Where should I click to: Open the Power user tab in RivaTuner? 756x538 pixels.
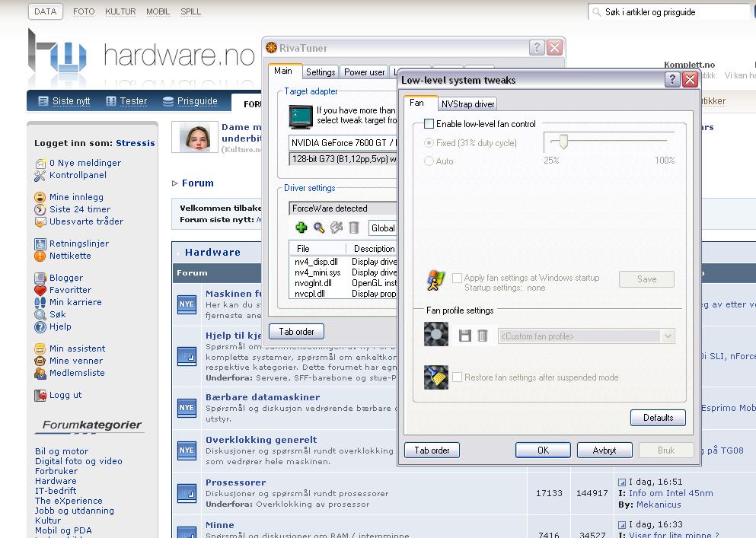tap(364, 72)
